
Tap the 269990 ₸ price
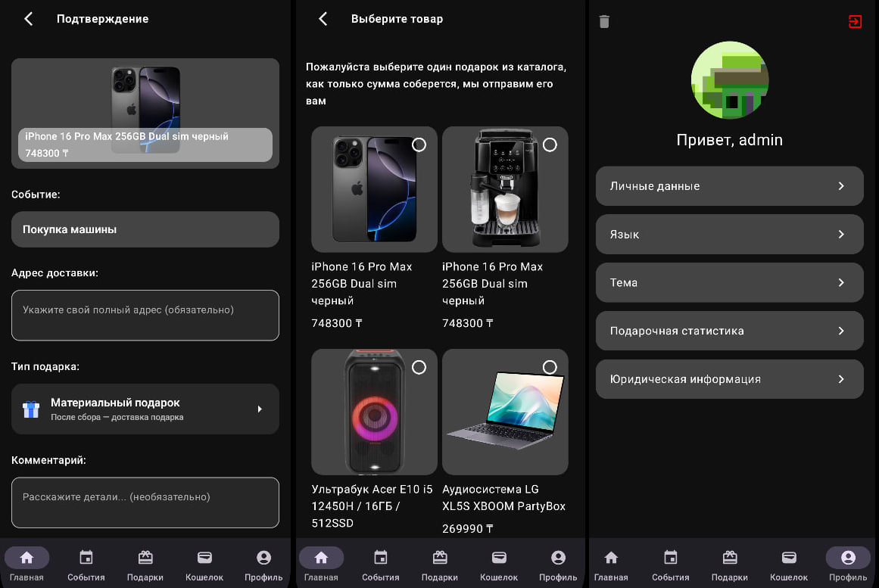click(x=468, y=528)
